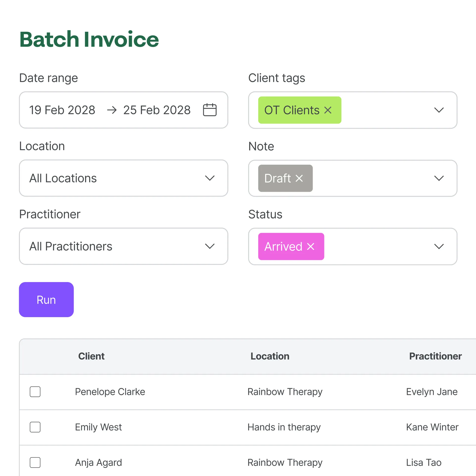Viewport: 476px width, 476px height.
Task: Select the Anja Agard client name
Action: pyautogui.click(x=98, y=463)
